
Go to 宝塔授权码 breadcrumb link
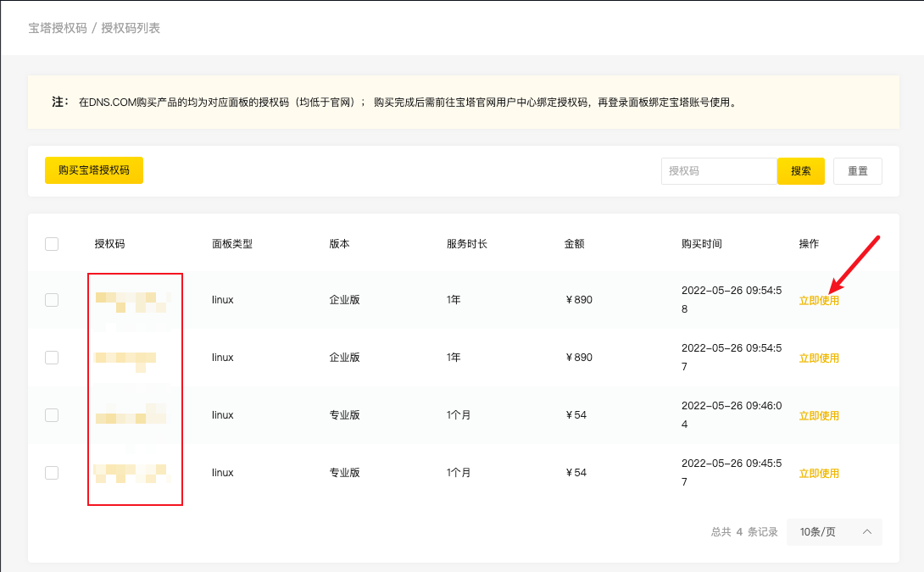tap(58, 28)
